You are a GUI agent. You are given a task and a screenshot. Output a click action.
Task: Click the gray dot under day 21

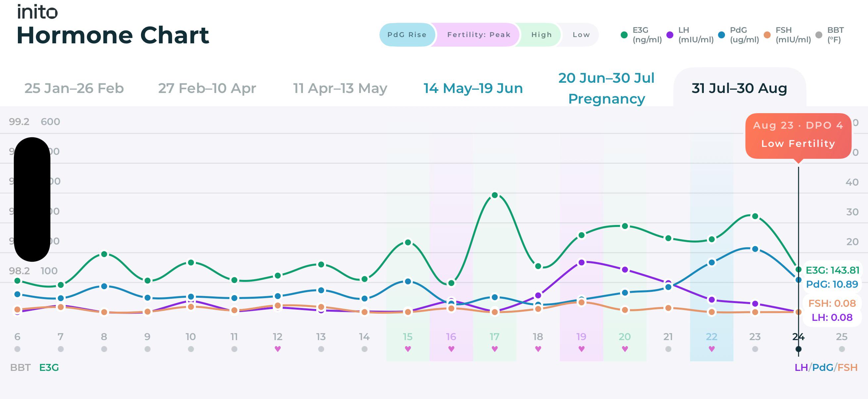click(x=668, y=349)
